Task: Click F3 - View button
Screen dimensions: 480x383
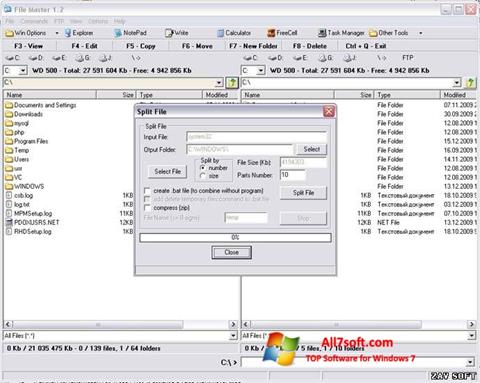Action: point(29,46)
